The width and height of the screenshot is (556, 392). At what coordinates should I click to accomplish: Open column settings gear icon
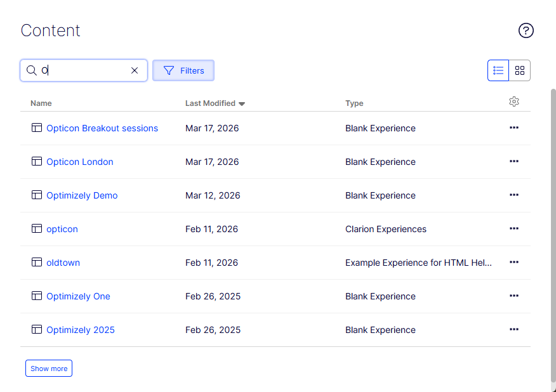pyautogui.click(x=514, y=101)
